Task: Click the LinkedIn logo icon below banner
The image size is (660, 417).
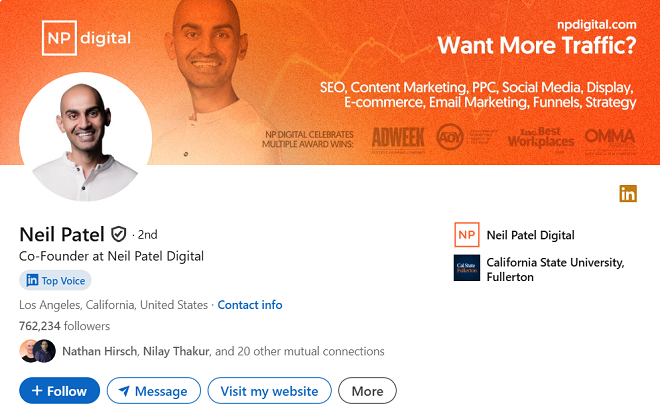Action: click(x=628, y=193)
